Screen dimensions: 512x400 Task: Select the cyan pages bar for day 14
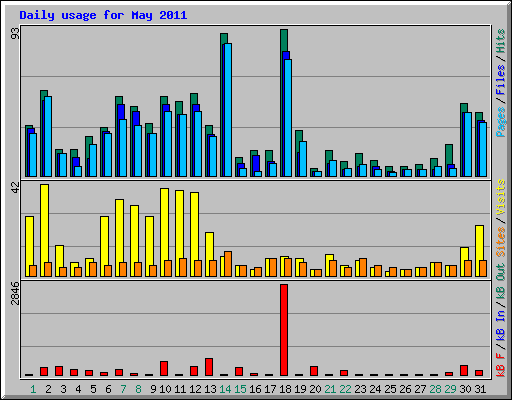click(228, 110)
